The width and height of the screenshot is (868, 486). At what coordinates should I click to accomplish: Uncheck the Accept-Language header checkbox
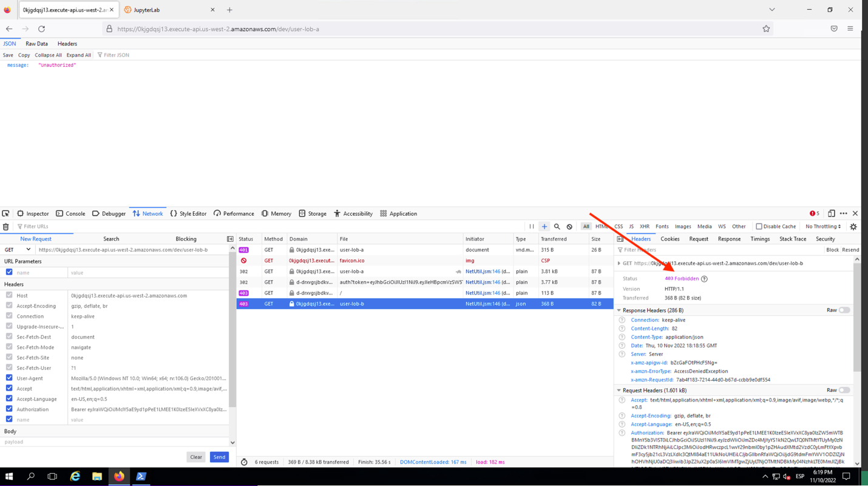tap(9, 399)
